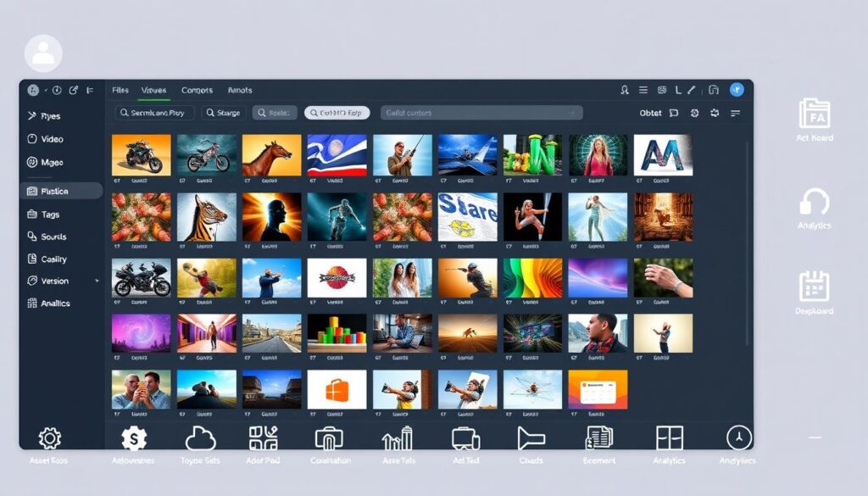Open the bar chart icon in the dock
Viewport: 868px width, 496px height.
397,438
